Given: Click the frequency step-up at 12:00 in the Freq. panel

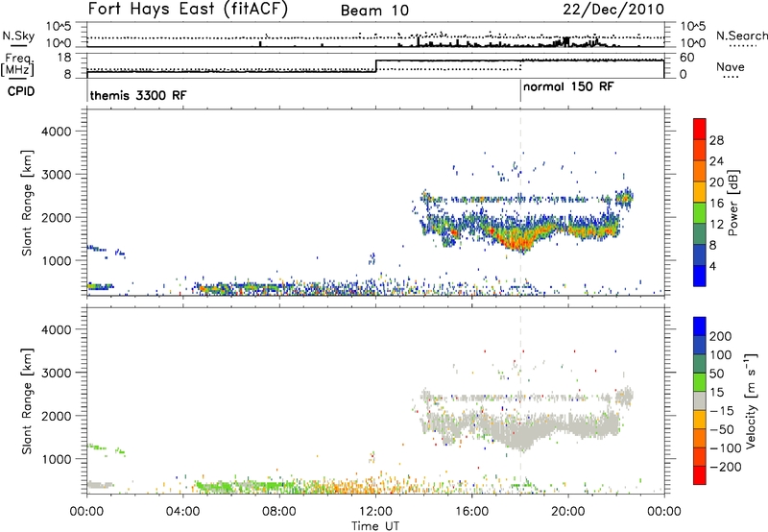Looking at the screenshot, I should pyautogui.click(x=375, y=66).
